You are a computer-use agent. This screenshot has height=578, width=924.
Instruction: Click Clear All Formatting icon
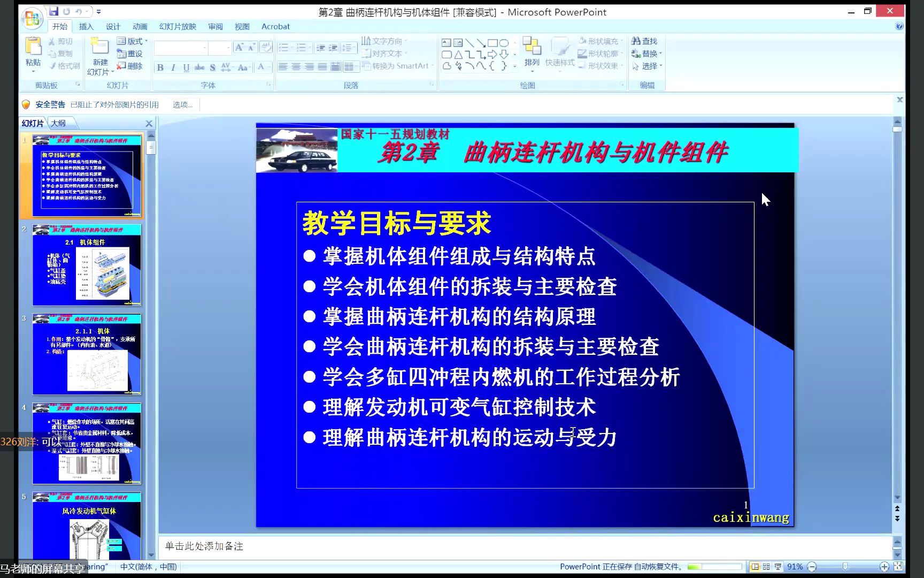[266, 48]
